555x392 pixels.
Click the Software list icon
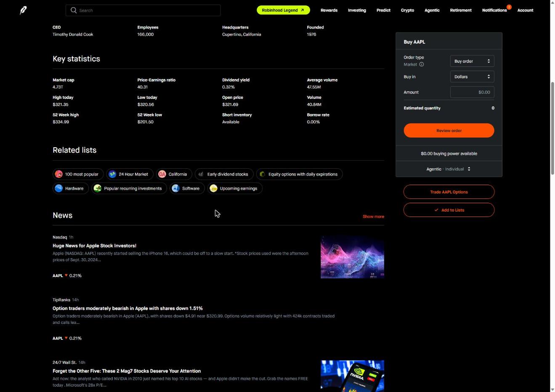[x=176, y=188]
